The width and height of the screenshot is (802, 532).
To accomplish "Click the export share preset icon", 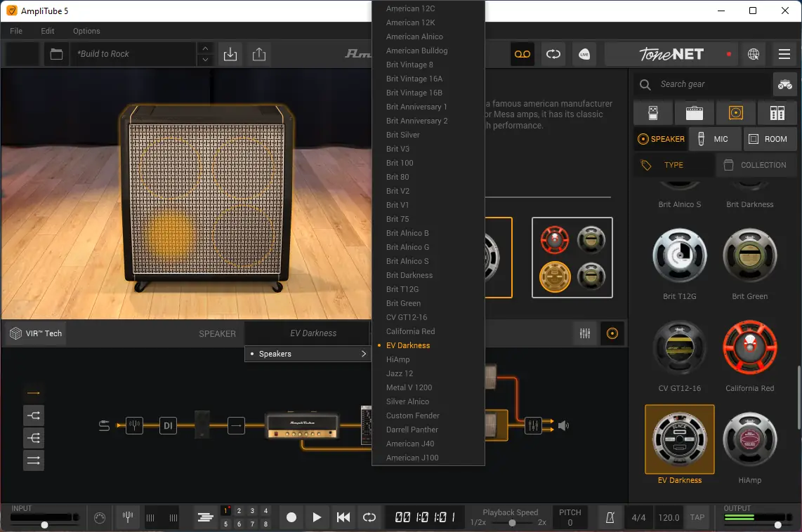I will [259, 54].
